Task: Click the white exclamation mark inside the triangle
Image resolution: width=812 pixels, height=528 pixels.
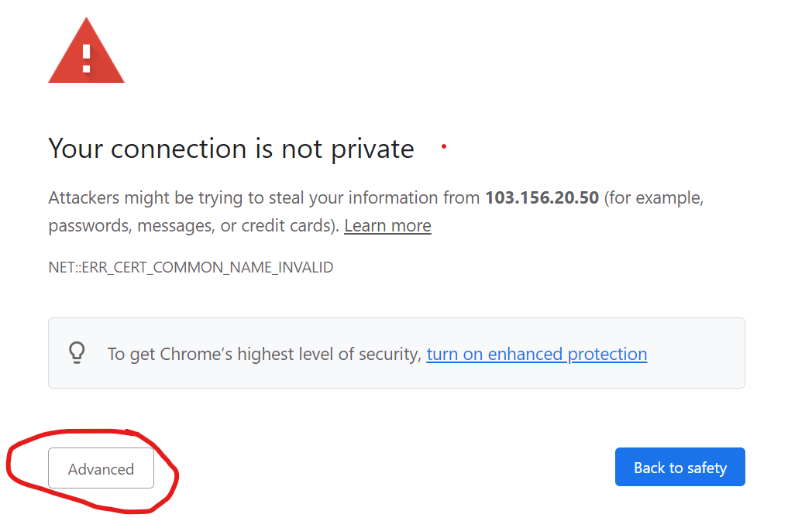Action: (x=87, y=58)
